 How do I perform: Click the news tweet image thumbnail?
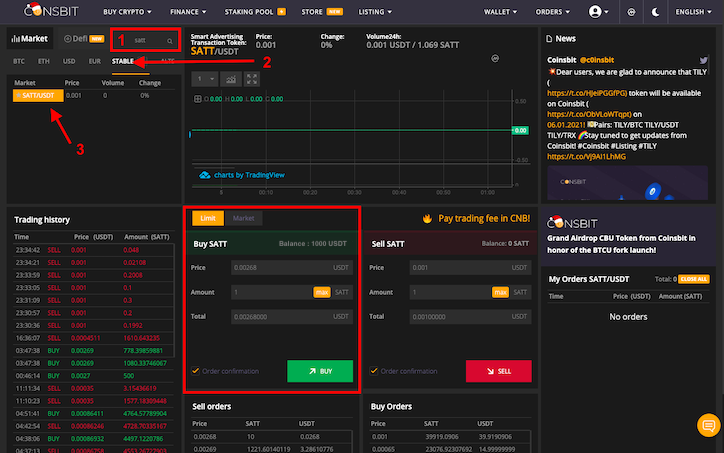coord(627,183)
